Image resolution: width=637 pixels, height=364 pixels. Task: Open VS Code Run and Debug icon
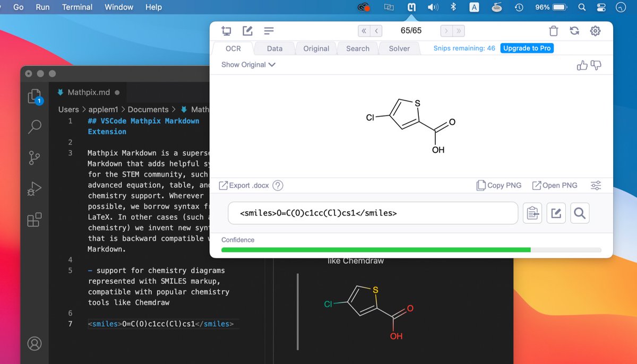pos(35,188)
